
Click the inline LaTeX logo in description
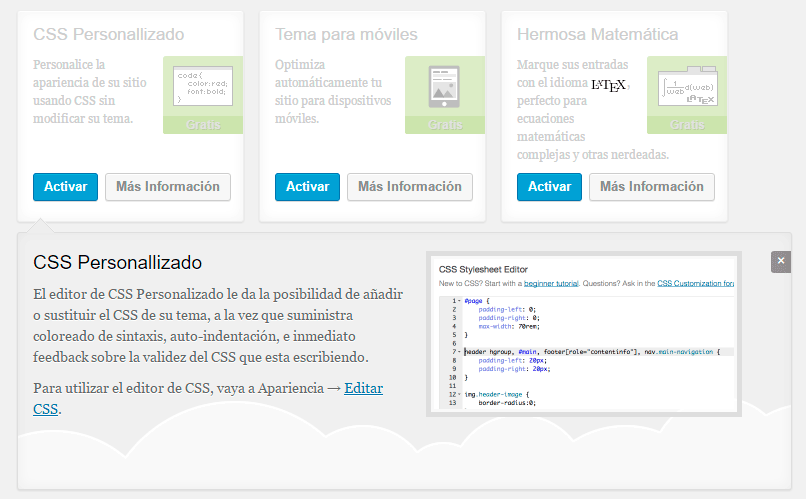click(x=608, y=85)
